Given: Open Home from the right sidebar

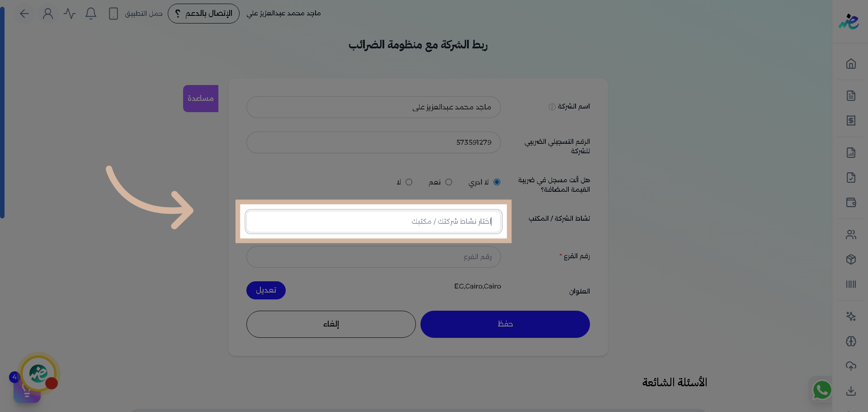Looking at the screenshot, I should tap(851, 64).
